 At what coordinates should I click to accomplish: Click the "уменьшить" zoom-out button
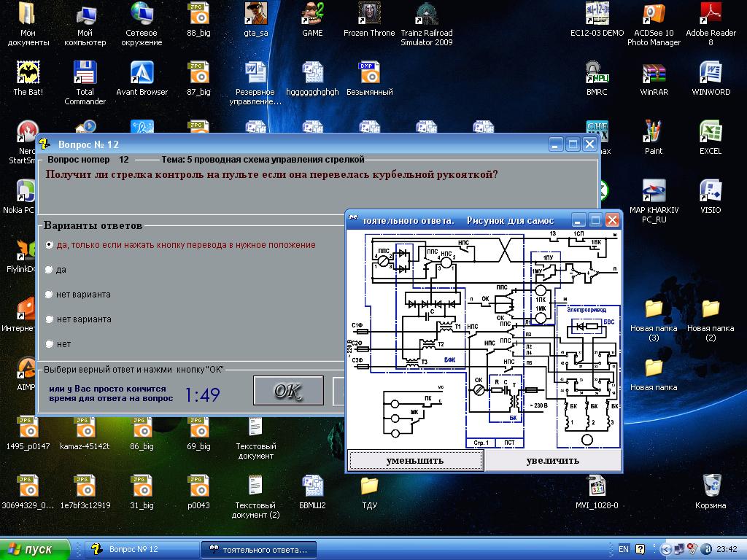click(415, 460)
